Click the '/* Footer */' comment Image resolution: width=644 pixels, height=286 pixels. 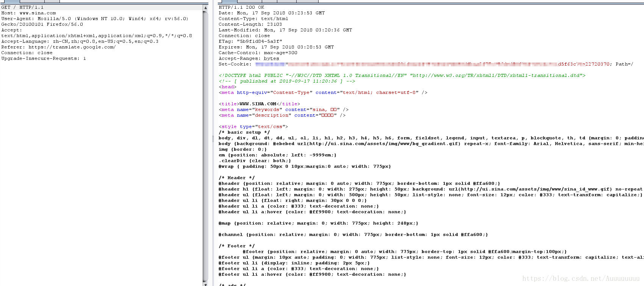tap(237, 246)
